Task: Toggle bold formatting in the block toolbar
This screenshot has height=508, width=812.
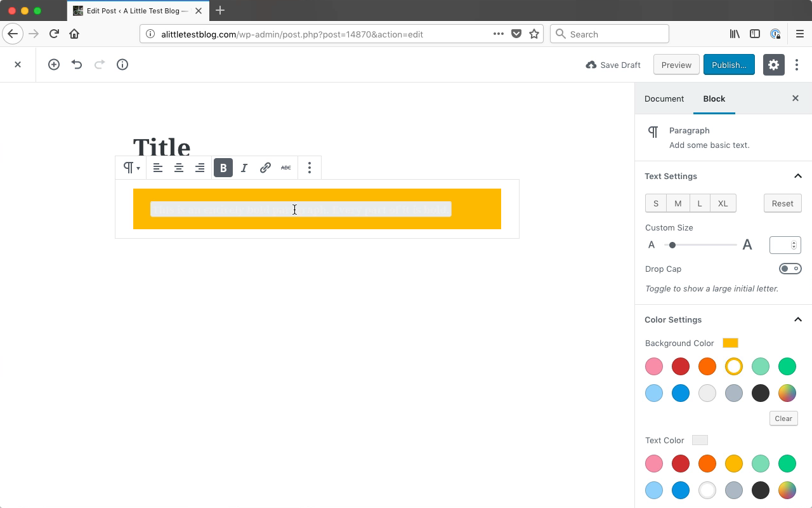Action: (x=223, y=168)
